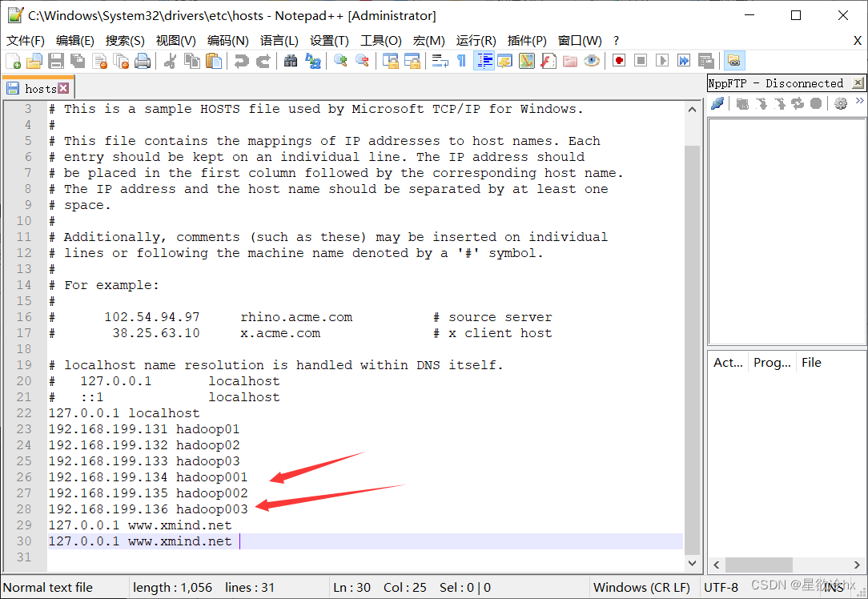Open the 设置(T) menu
The height and width of the screenshot is (599, 868).
[x=329, y=40]
